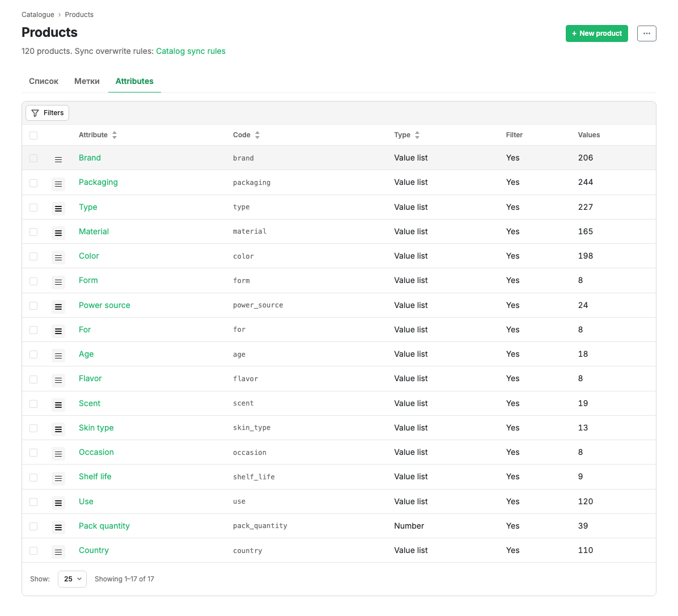Screen dimensions: 678x616
Task: Click the Number type cell
Action: 409,526
